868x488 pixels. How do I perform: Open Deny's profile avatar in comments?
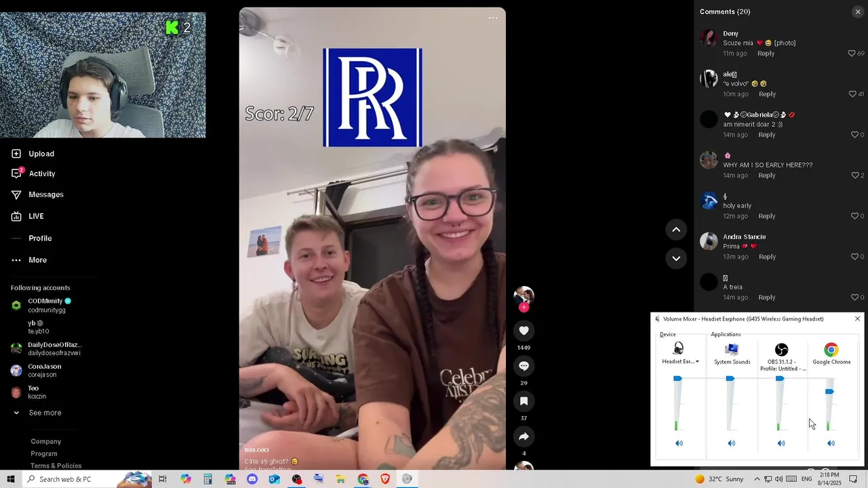pyautogui.click(x=709, y=38)
